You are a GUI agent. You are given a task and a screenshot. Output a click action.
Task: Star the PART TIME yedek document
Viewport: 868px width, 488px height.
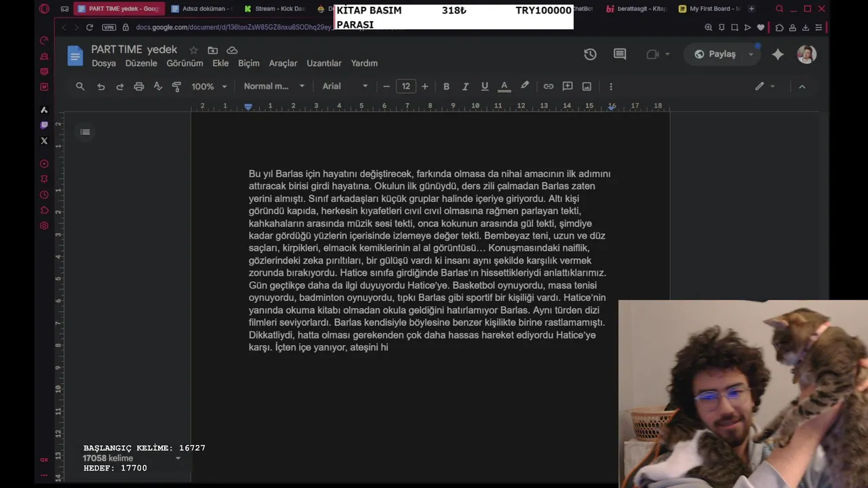pyautogui.click(x=194, y=50)
